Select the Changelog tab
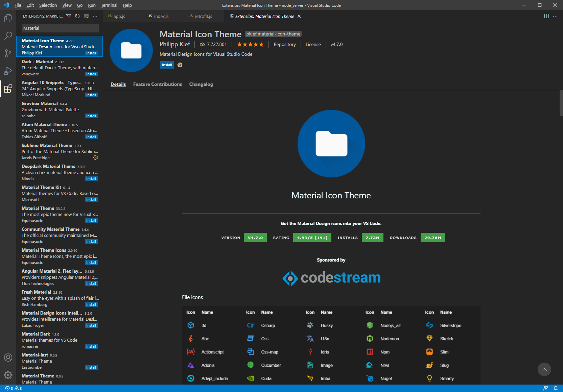The width and height of the screenshot is (563, 392). [201, 84]
